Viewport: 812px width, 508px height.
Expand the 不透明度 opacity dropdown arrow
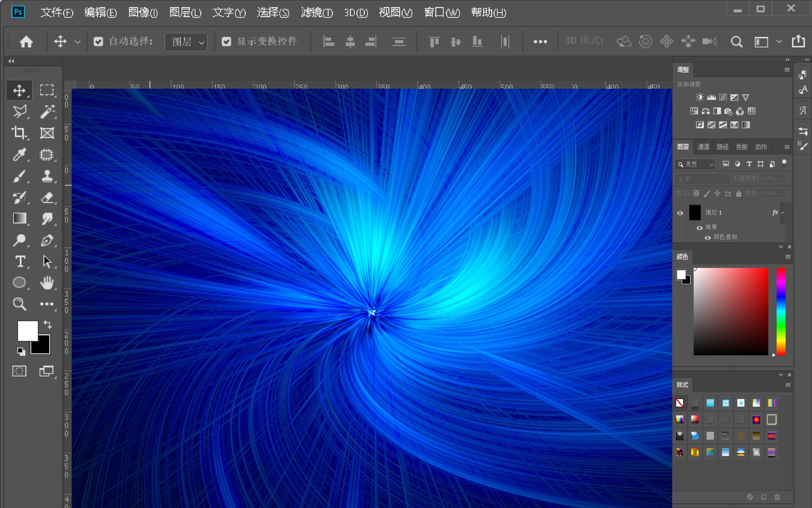(782, 179)
